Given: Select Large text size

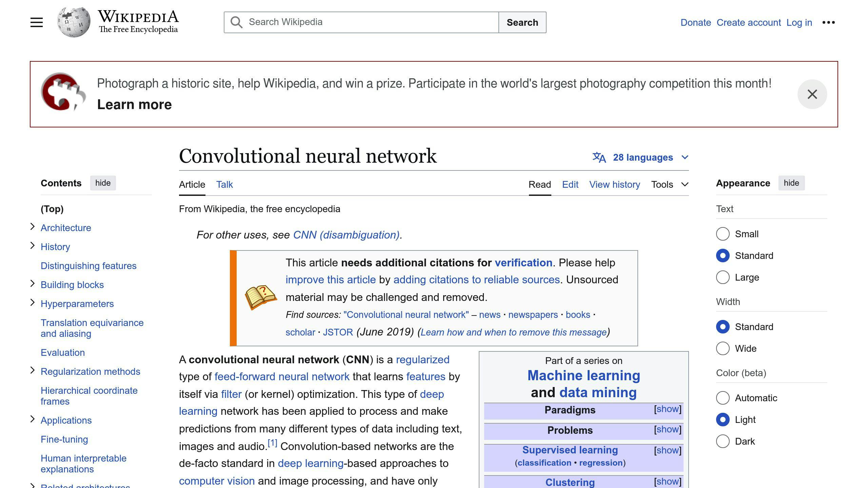Looking at the screenshot, I should pyautogui.click(x=723, y=277).
